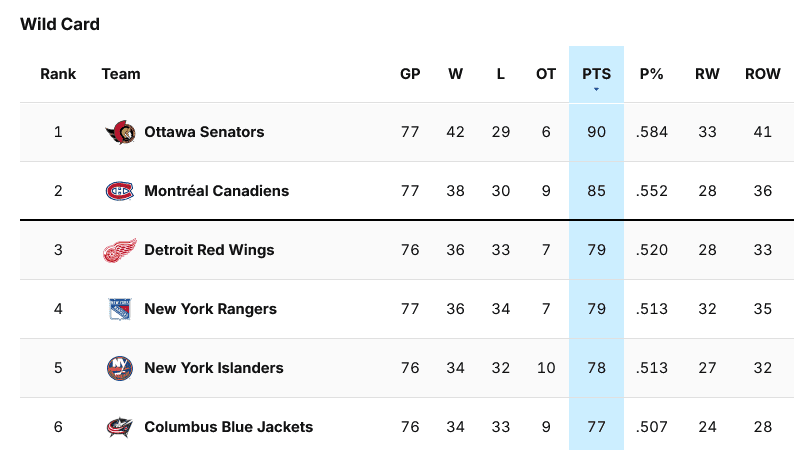
Task: Click the Montréal Canadiens logo icon
Action: [x=120, y=191]
